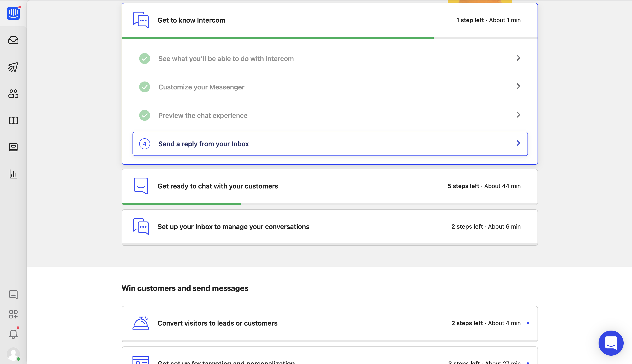Click chevron on Customize your Messenger row
This screenshot has width=632, height=364.
(x=518, y=86)
